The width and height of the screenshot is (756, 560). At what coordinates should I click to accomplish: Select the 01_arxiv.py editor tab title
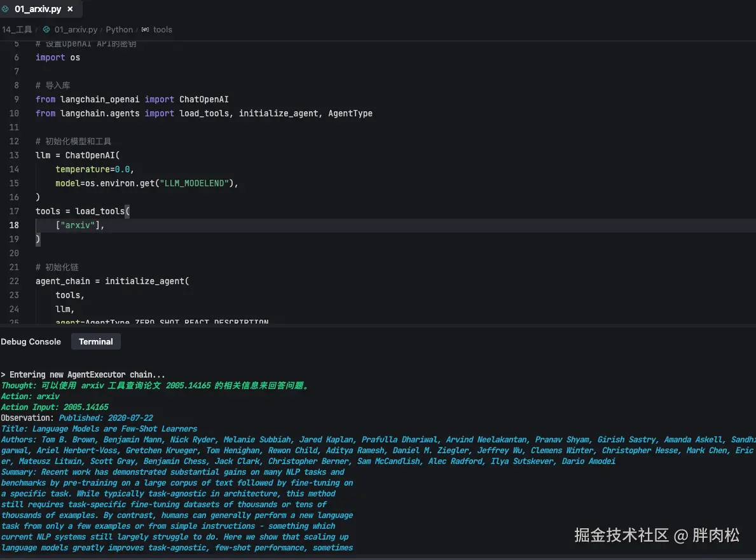click(x=38, y=10)
